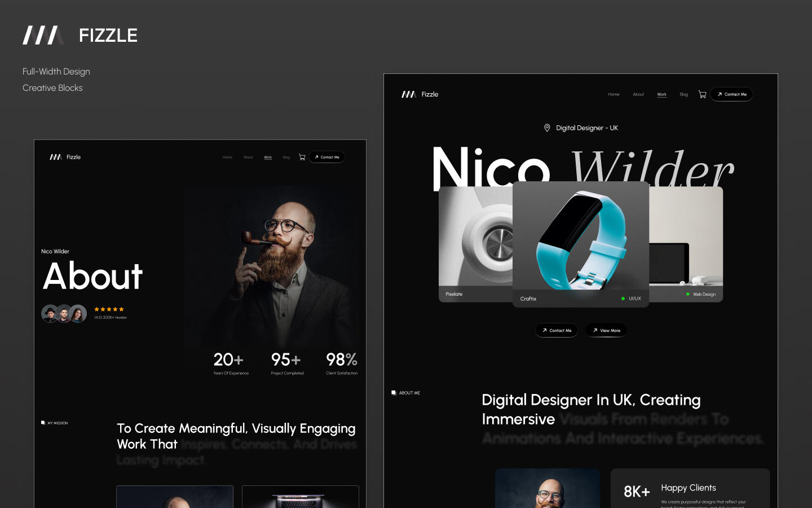Open the cart icon on the About page

click(x=302, y=157)
